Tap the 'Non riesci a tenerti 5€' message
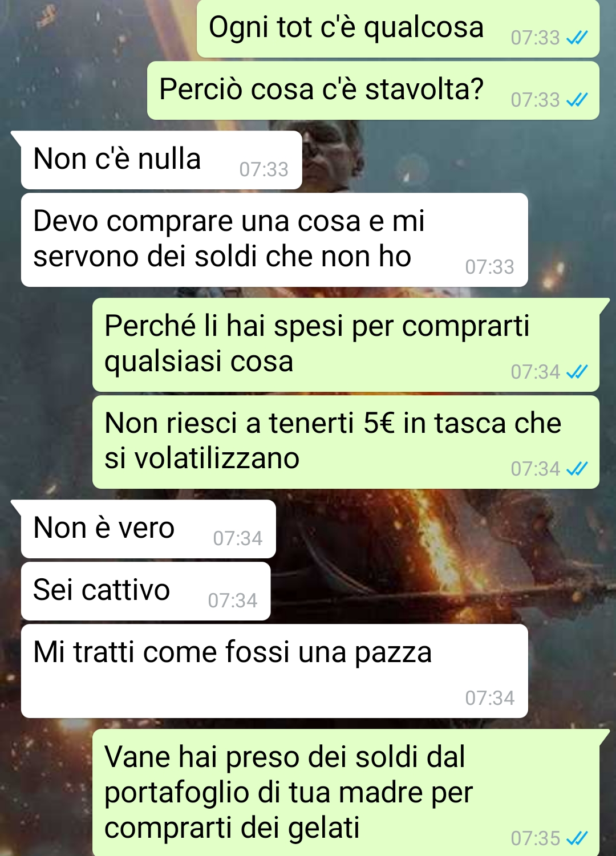Screen dimensions: 616x856 [x=346, y=442]
